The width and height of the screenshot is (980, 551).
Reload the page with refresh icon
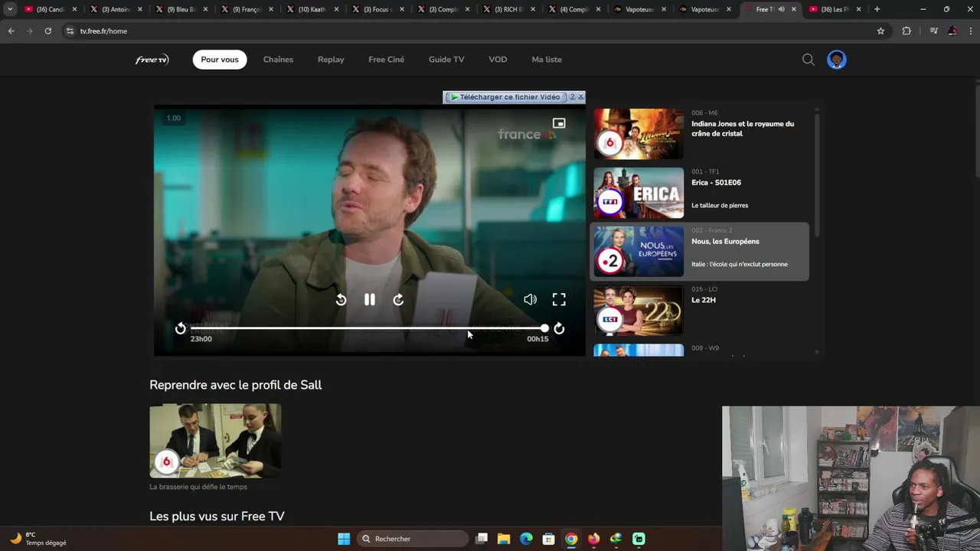tap(47, 31)
